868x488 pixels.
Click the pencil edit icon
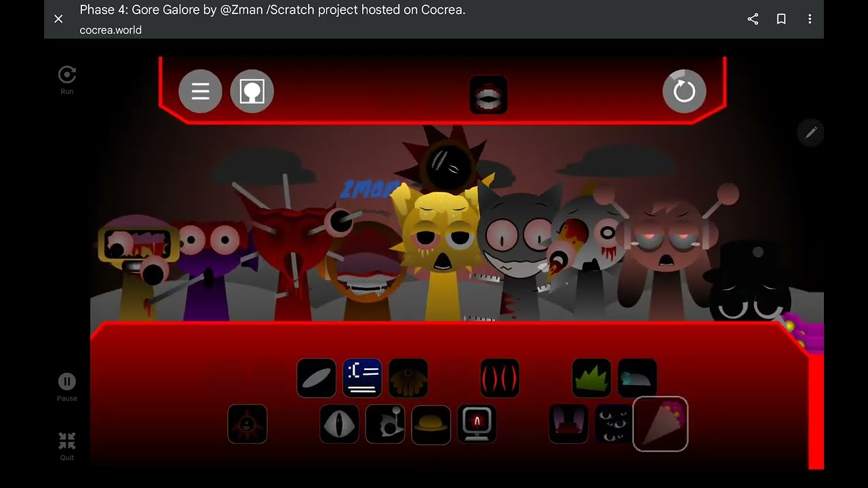coord(811,133)
